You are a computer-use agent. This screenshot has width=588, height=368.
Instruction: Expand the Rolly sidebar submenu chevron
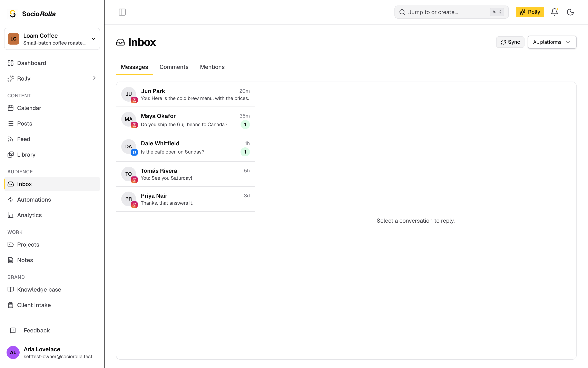(94, 78)
